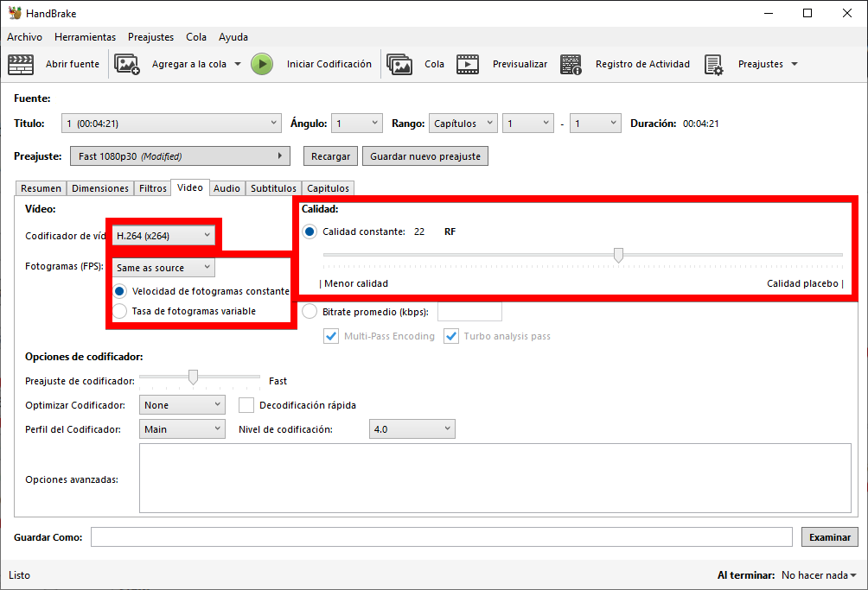
Task: Click Guardar nuevo preajuste button
Action: click(425, 156)
